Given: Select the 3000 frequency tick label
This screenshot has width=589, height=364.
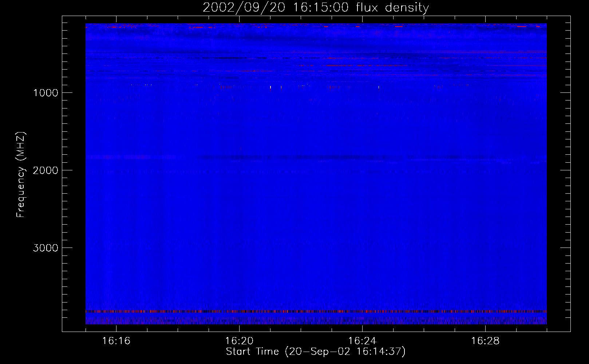Looking at the screenshot, I should click(46, 248).
